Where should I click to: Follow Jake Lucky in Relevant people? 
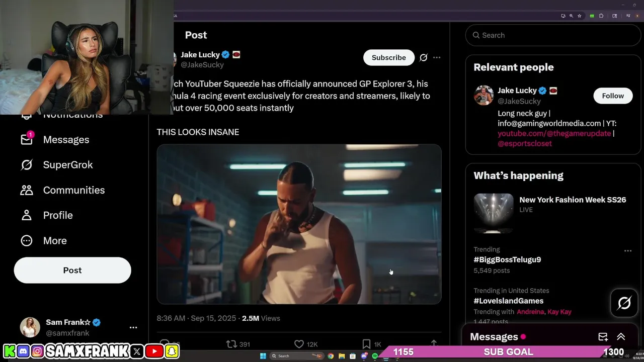[x=613, y=96]
